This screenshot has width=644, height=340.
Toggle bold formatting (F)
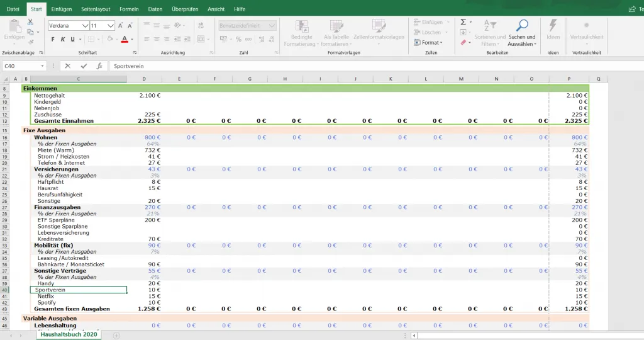(x=53, y=39)
